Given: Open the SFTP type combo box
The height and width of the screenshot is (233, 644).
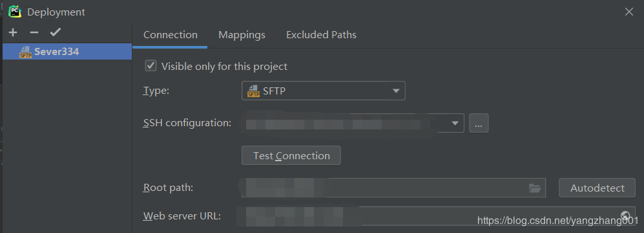Looking at the screenshot, I should point(323,91).
